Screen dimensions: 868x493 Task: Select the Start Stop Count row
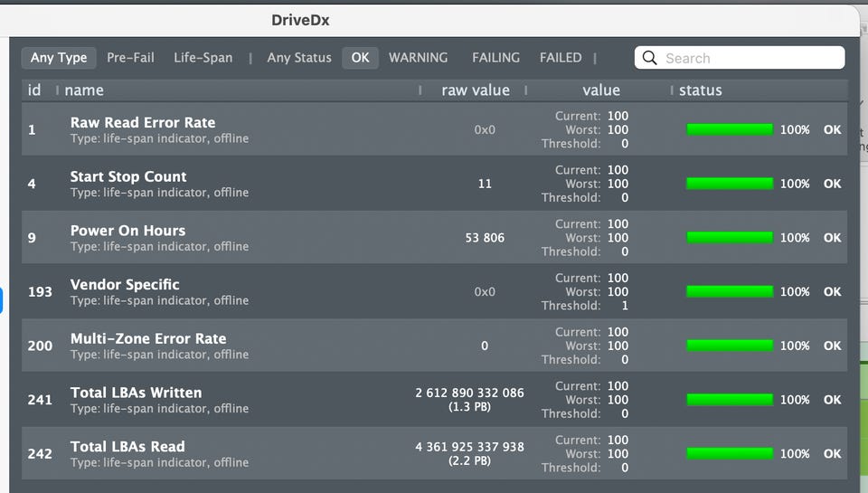[435, 184]
